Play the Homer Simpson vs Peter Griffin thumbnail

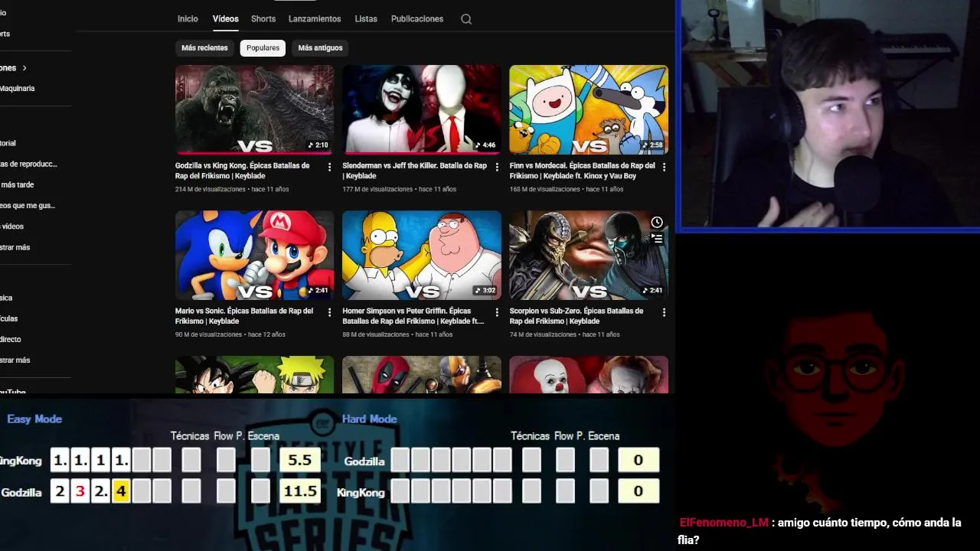click(422, 255)
